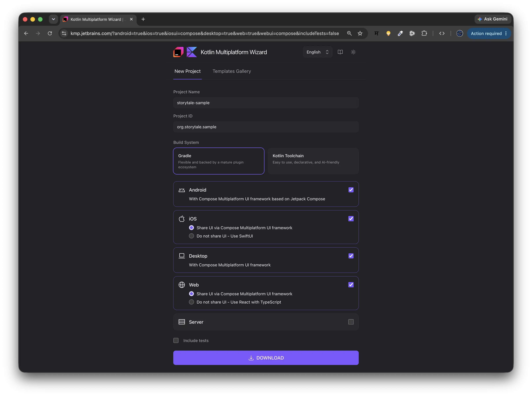
Task: Toggle light theme with sun icon
Action: 353,52
